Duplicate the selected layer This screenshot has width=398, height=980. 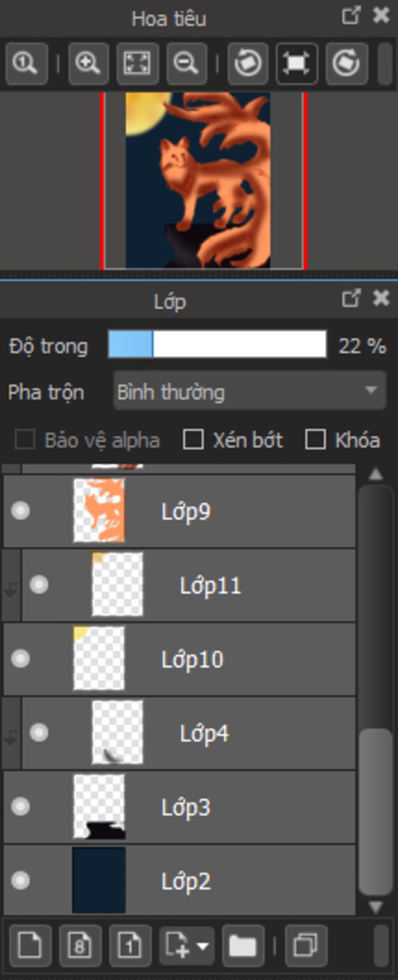[x=306, y=945]
